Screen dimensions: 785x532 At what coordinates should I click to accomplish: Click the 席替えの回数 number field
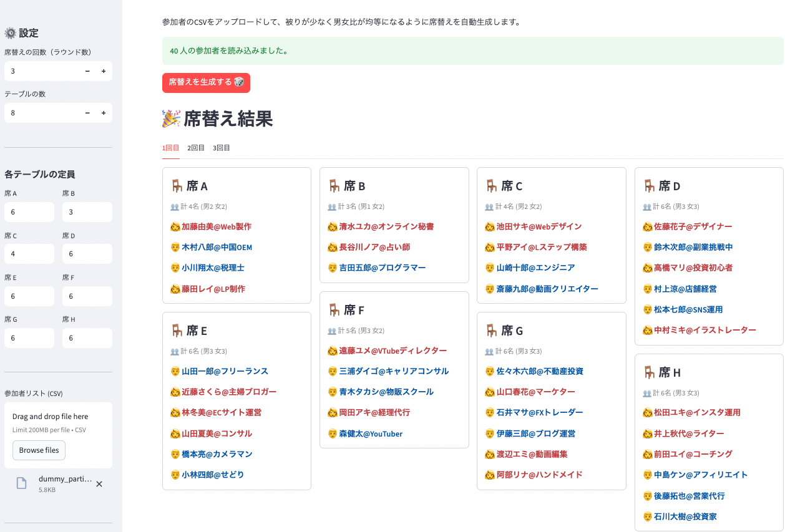(42, 71)
